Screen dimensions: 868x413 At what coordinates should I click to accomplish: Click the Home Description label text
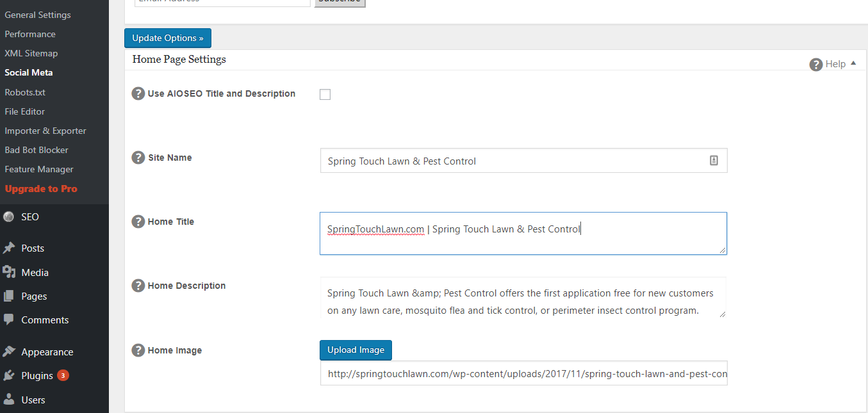[186, 286]
